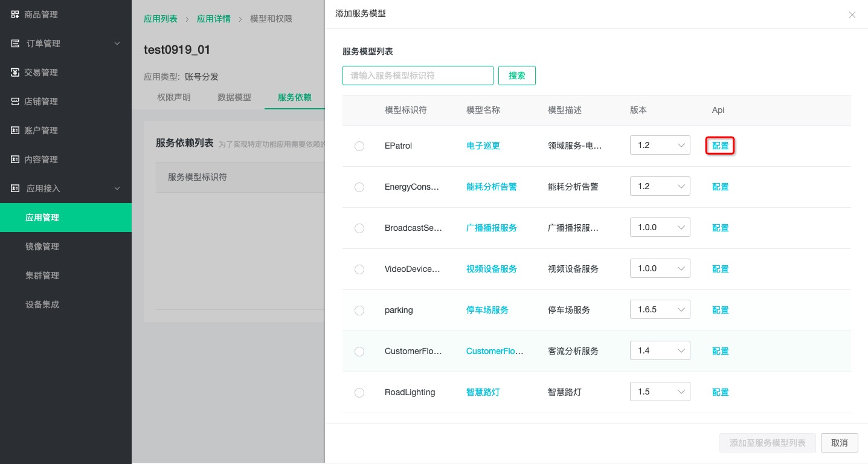The height and width of the screenshot is (464, 868).
Task: Open 集群管理 in the sidebar
Action: pos(66,275)
